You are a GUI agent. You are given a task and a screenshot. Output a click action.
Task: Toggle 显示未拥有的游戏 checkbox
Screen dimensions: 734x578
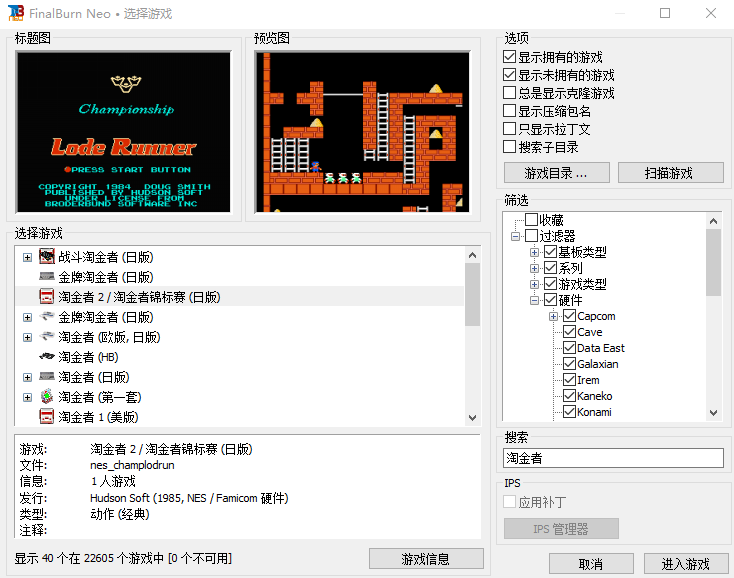tap(509, 75)
